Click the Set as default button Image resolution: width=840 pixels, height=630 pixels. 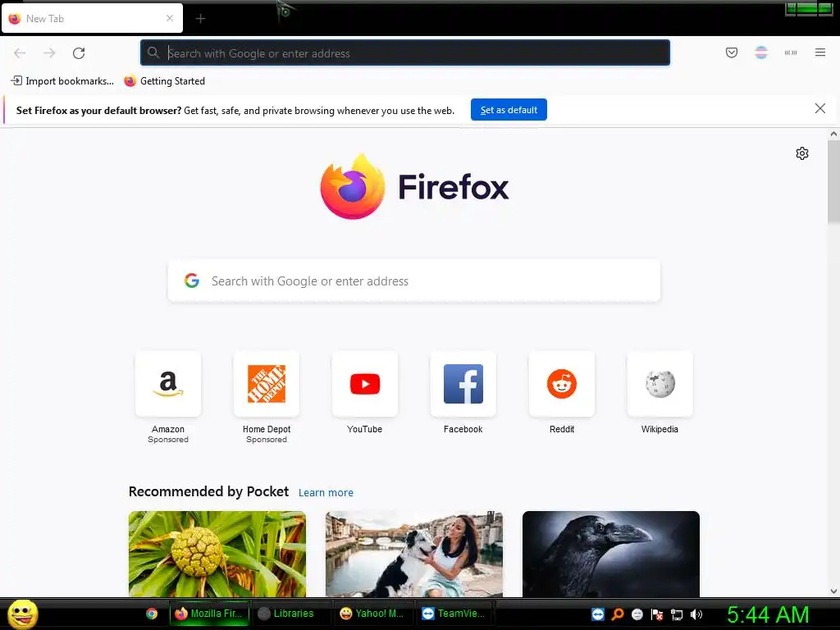(509, 110)
